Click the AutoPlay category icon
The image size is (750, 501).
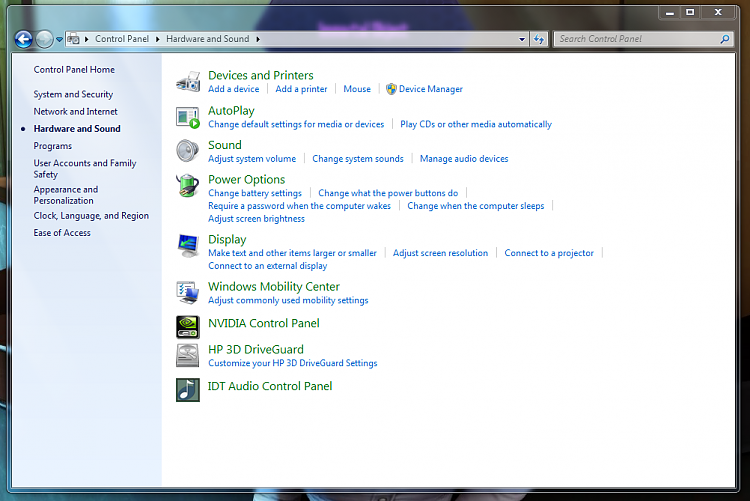coord(188,118)
